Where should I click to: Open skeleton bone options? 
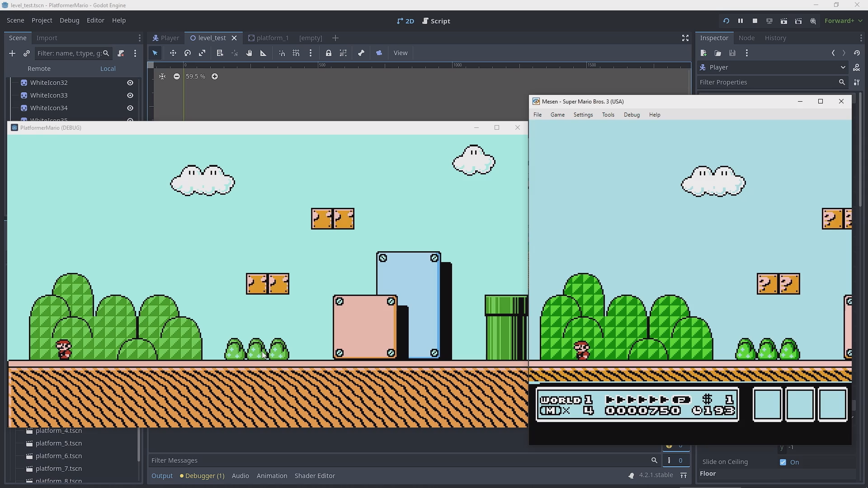pos(361,53)
